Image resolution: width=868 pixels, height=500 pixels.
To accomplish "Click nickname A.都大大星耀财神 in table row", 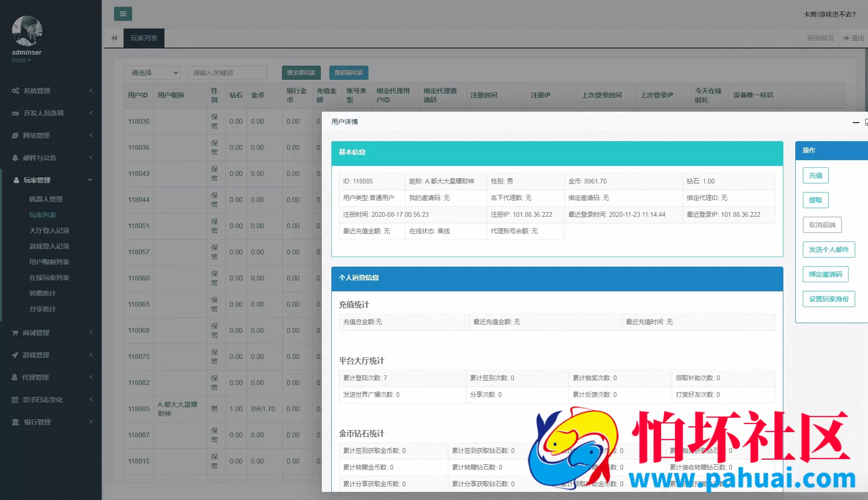I will click(177, 409).
